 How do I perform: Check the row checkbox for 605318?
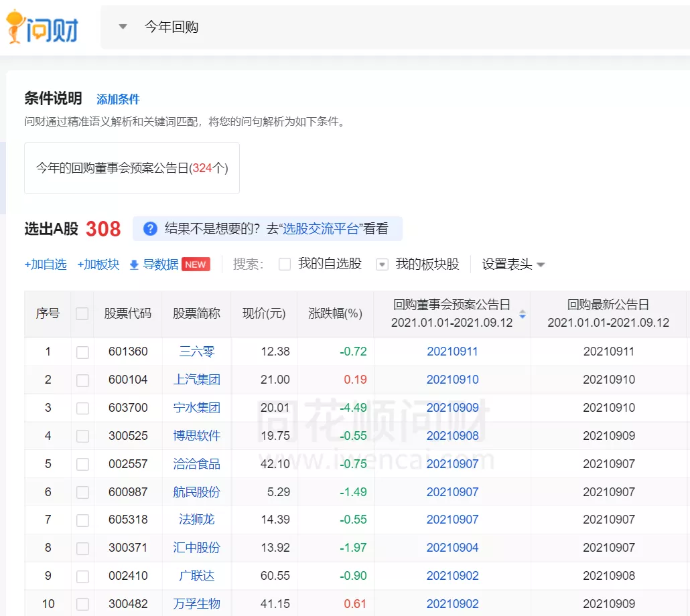pyautogui.click(x=82, y=520)
